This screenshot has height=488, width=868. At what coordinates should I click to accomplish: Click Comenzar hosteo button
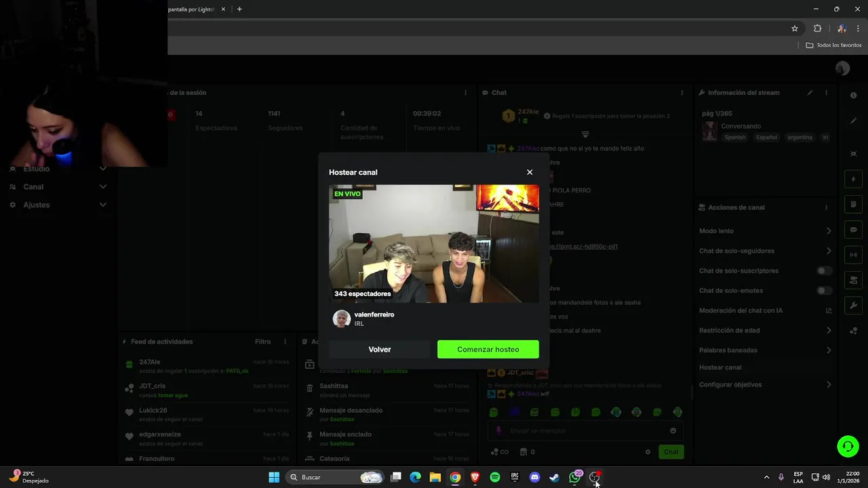pyautogui.click(x=488, y=349)
